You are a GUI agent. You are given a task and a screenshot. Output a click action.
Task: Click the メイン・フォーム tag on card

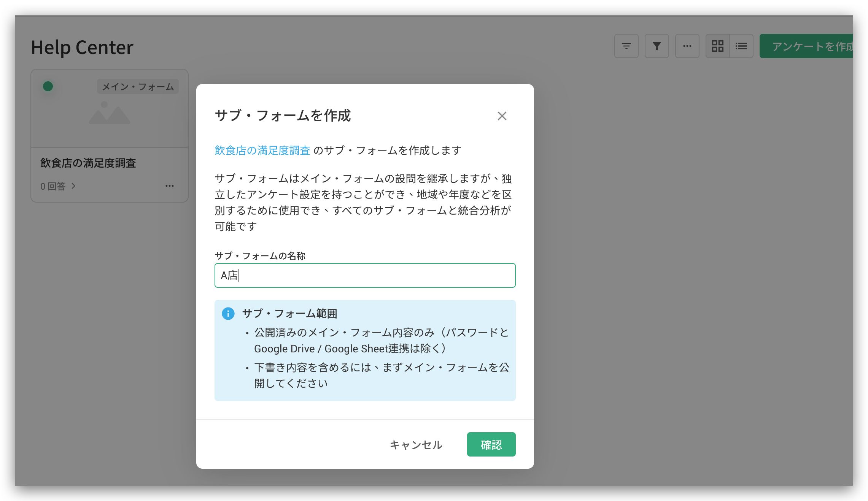138,87
